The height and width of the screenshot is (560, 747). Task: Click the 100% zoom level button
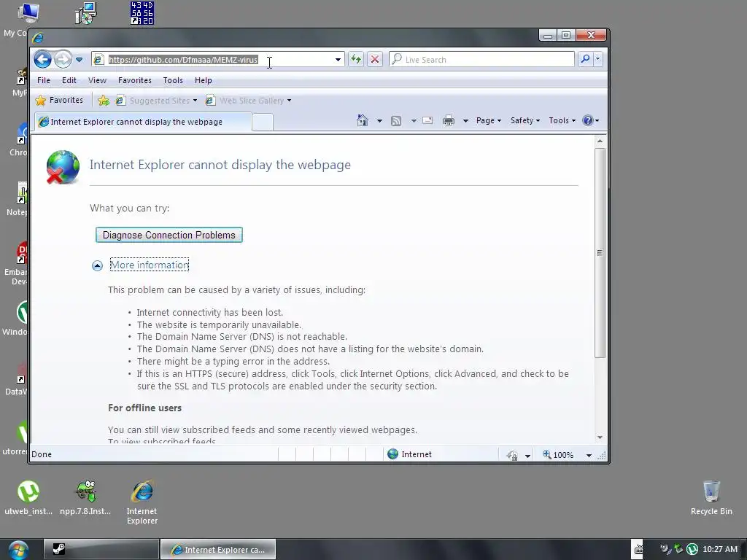point(558,455)
